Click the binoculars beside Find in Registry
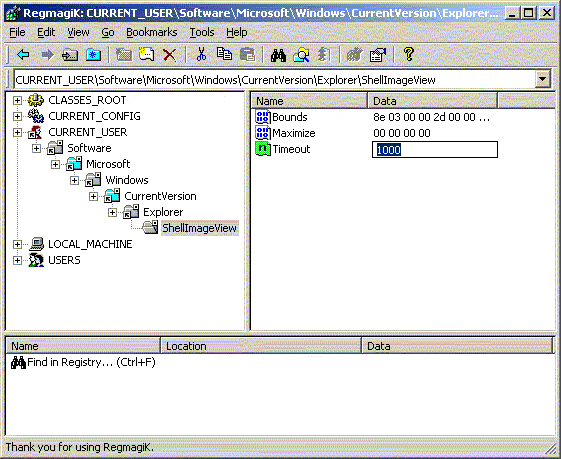Screen dimensions: 561x459 [18, 362]
